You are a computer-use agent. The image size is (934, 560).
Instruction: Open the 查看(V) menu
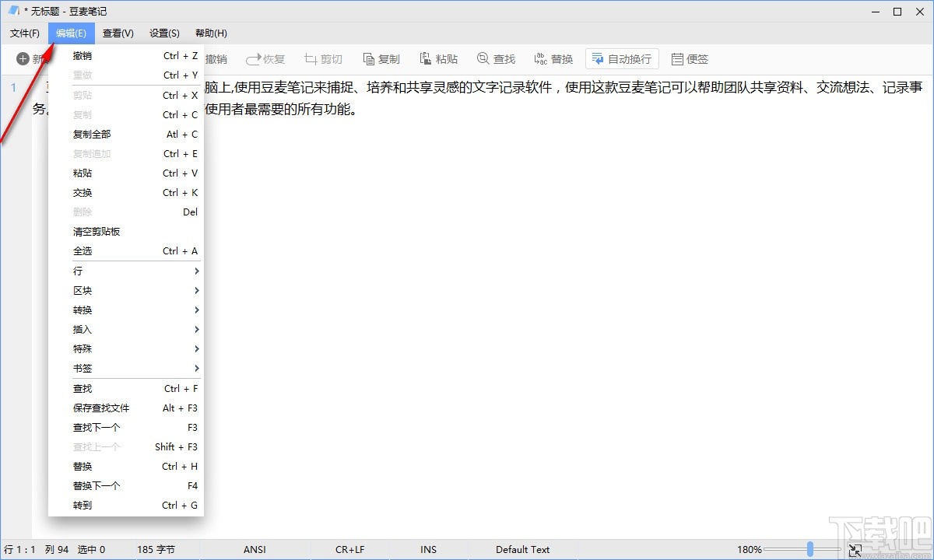pyautogui.click(x=118, y=33)
